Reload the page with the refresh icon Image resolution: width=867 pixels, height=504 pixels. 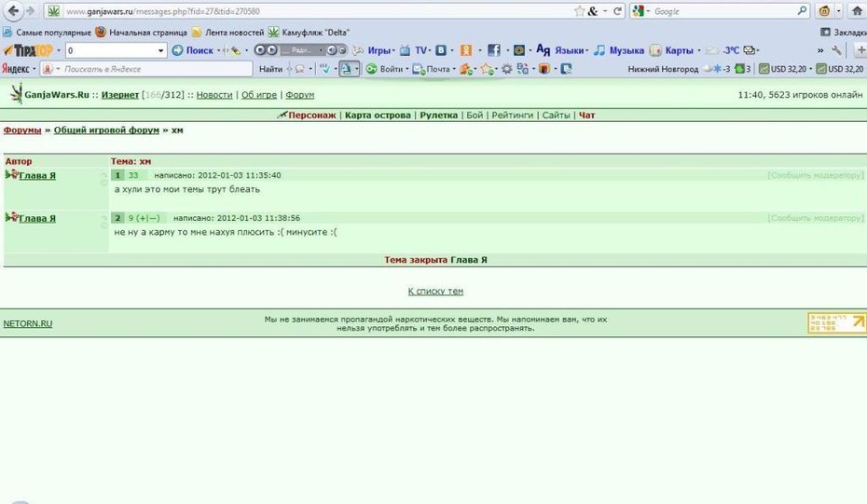[x=618, y=11]
